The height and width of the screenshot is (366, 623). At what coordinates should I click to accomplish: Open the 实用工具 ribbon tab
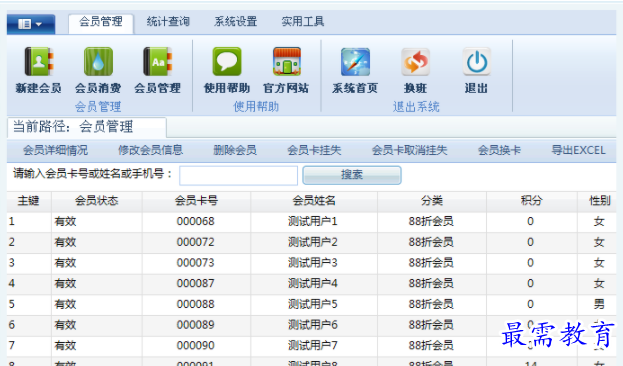pyautogui.click(x=303, y=21)
